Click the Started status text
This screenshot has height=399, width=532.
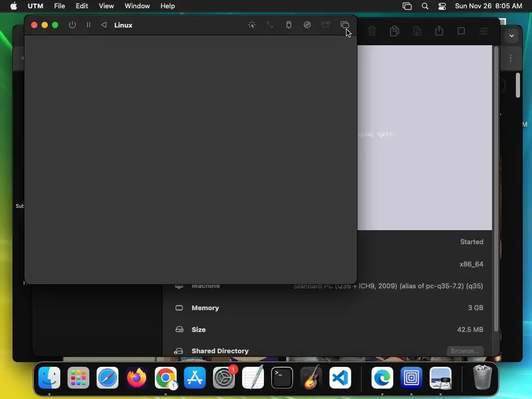click(x=472, y=242)
